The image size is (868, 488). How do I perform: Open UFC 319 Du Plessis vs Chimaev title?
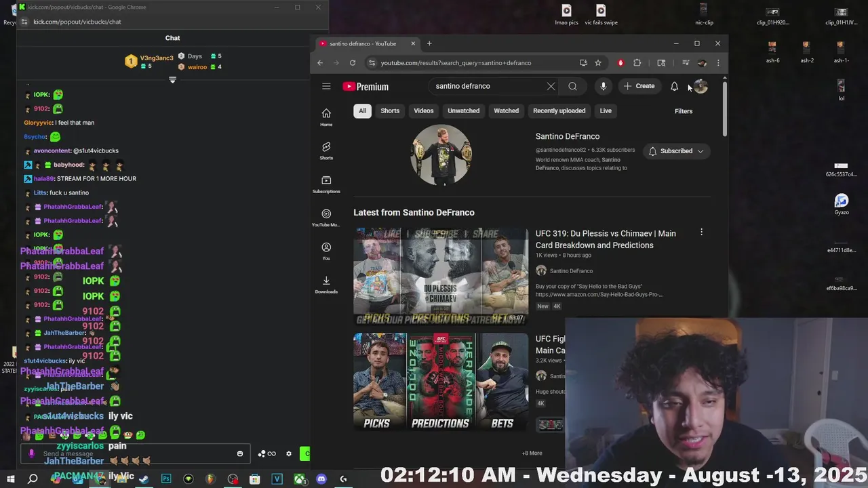[x=606, y=239]
